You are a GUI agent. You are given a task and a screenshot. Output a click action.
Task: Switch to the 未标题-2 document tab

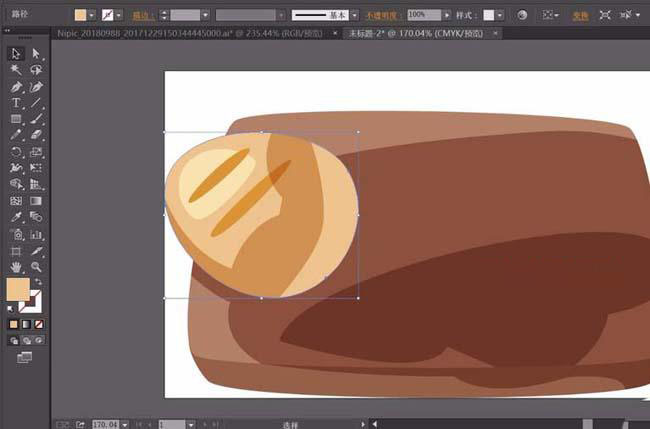click(418, 33)
